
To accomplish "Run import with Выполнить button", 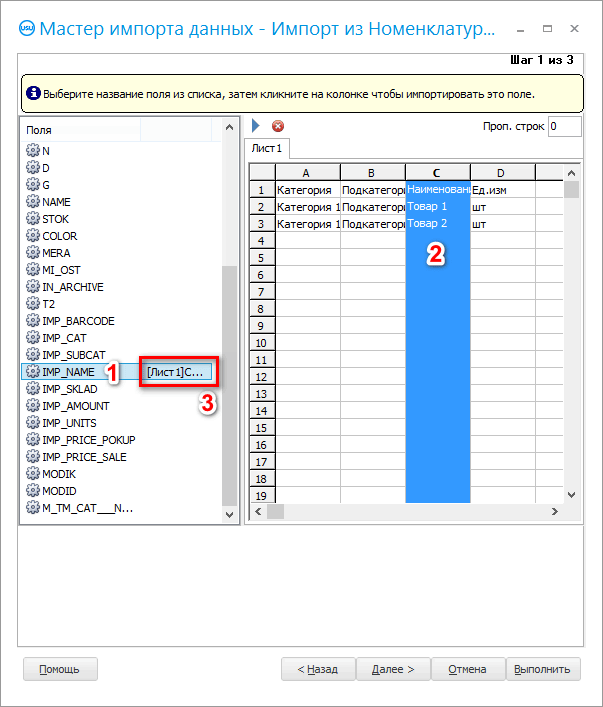I will (x=543, y=669).
